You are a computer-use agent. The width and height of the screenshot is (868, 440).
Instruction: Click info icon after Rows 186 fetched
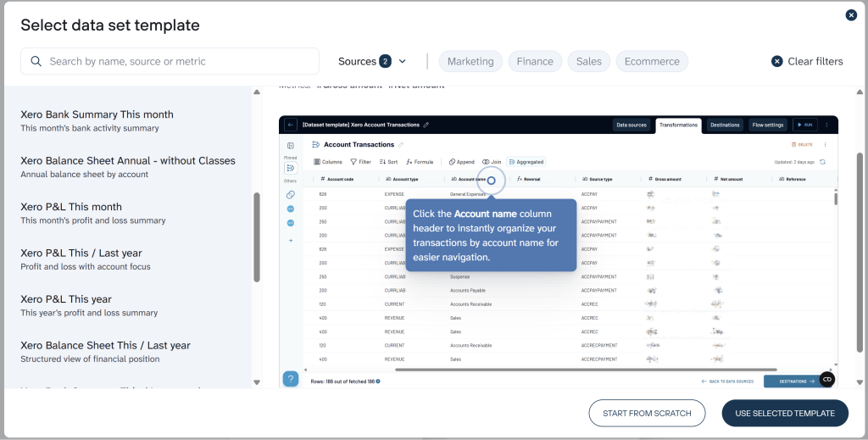point(378,382)
